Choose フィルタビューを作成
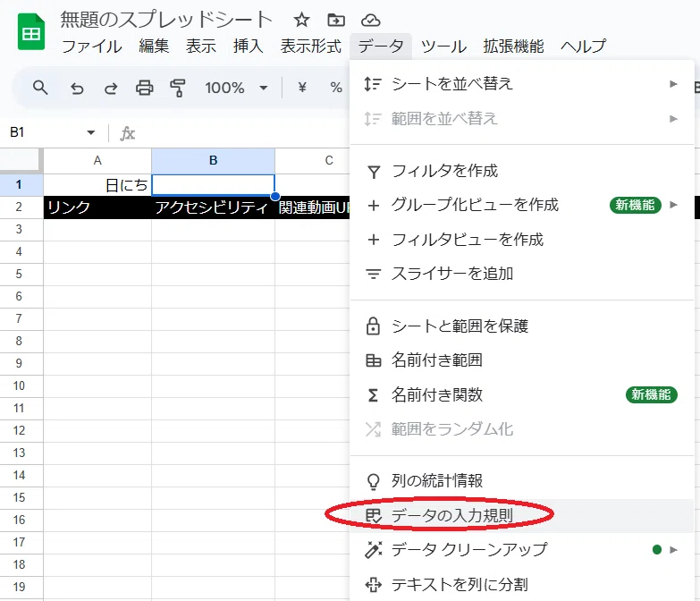This screenshot has height=601, width=700. tap(522, 240)
